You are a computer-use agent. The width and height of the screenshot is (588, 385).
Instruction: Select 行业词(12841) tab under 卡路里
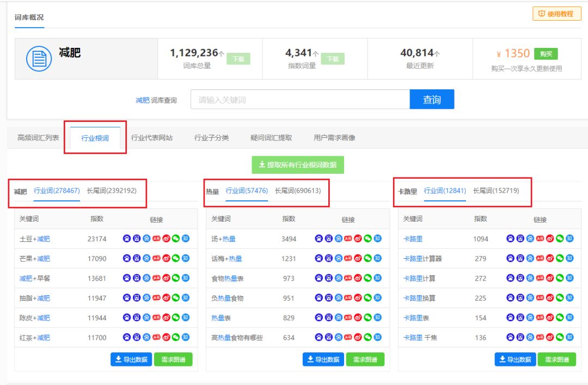tap(445, 191)
